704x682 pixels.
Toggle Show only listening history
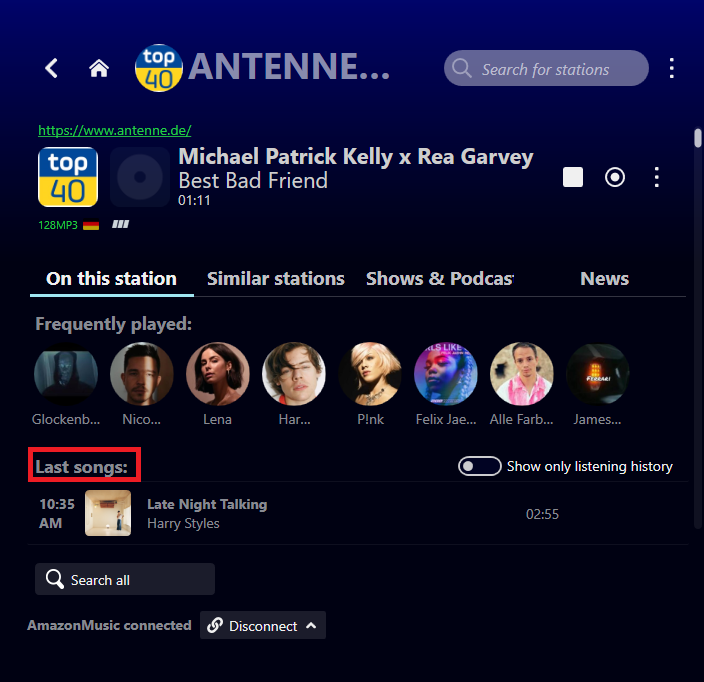(x=480, y=466)
